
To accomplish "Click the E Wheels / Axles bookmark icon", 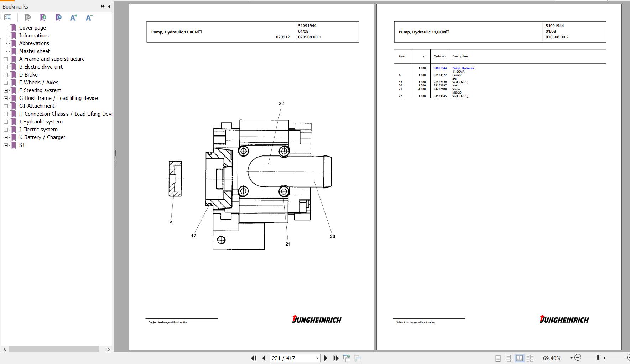I will 14,83.
